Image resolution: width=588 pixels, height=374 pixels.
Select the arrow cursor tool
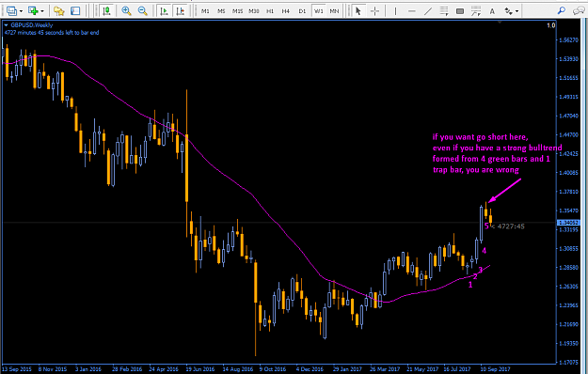[x=358, y=11]
